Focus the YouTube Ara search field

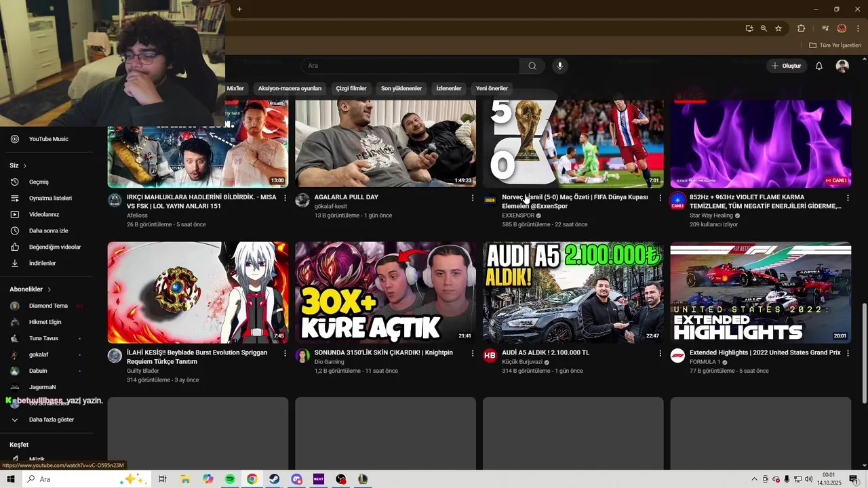(x=411, y=66)
